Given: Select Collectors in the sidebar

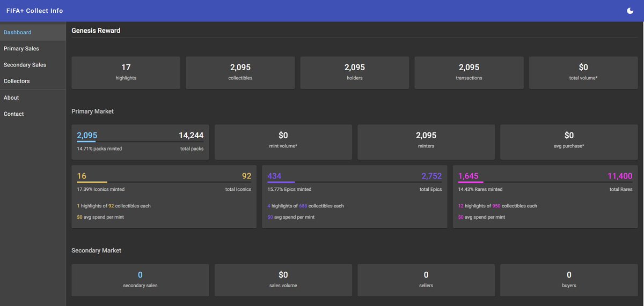Looking at the screenshot, I should tap(33, 81).
